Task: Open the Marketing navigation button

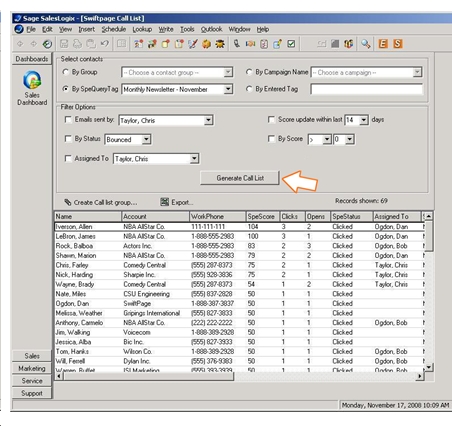Action: [x=32, y=368]
